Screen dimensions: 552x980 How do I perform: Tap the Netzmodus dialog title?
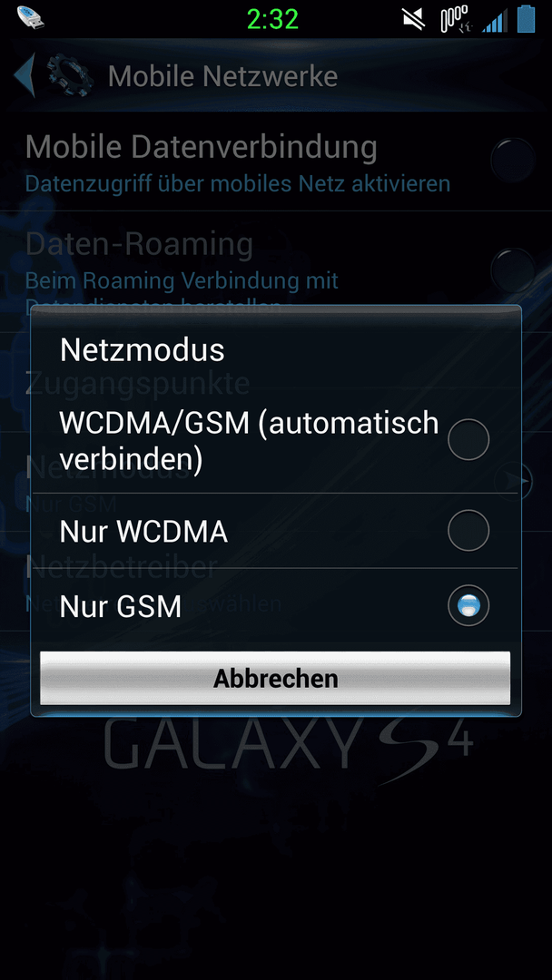pos(142,350)
